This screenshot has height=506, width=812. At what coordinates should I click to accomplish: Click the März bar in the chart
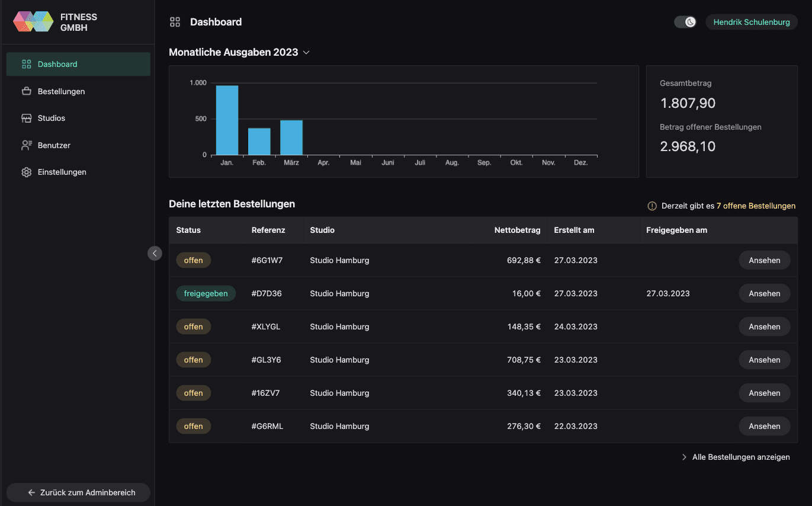(x=291, y=138)
